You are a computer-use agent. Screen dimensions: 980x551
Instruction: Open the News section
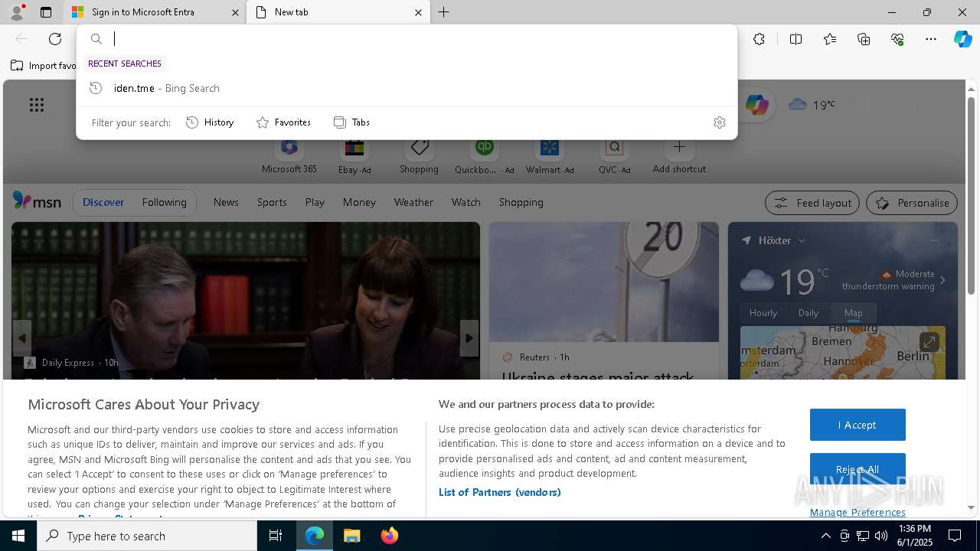pos(226,202)
